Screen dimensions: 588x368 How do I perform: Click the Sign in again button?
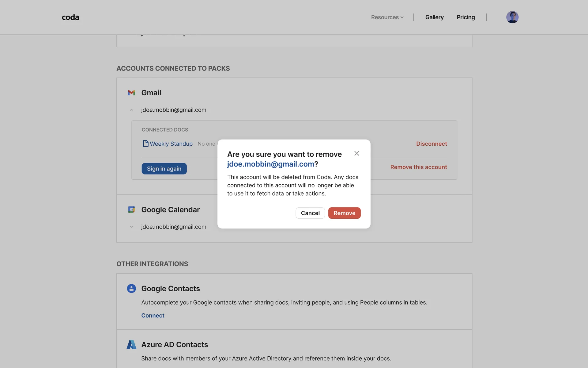164,169
